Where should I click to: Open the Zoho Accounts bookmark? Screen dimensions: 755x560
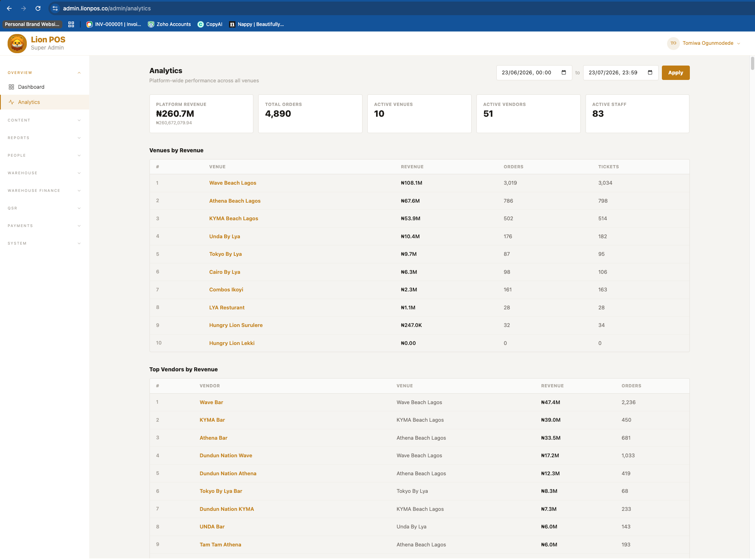pyautogui.click(x=169, y=24)
